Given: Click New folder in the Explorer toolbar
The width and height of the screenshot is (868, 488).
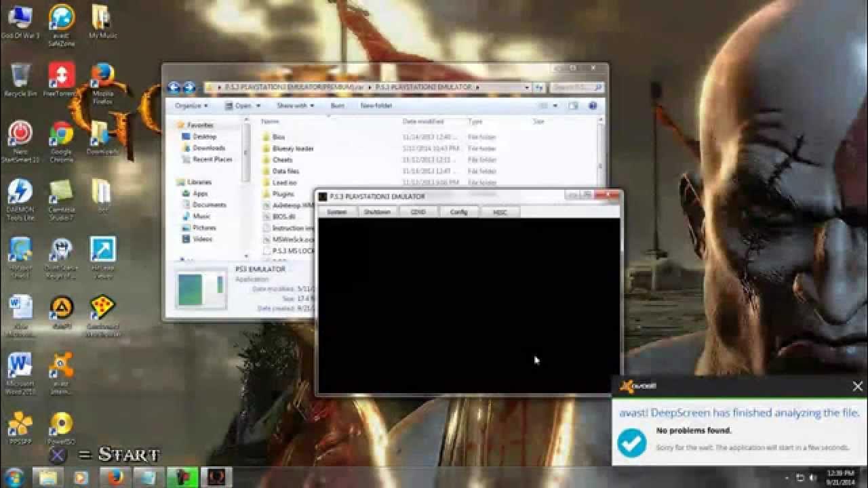Looking at the screenshot, I should 376,106.
